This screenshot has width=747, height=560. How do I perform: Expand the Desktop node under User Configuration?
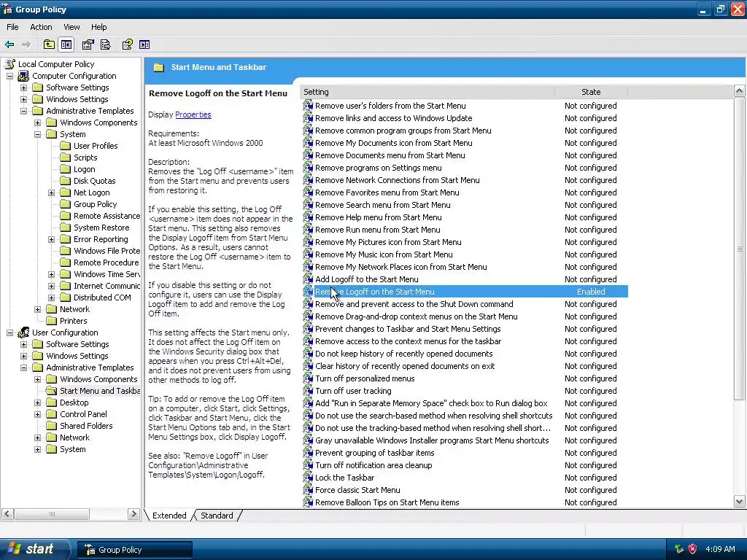[x=37, y=402]
